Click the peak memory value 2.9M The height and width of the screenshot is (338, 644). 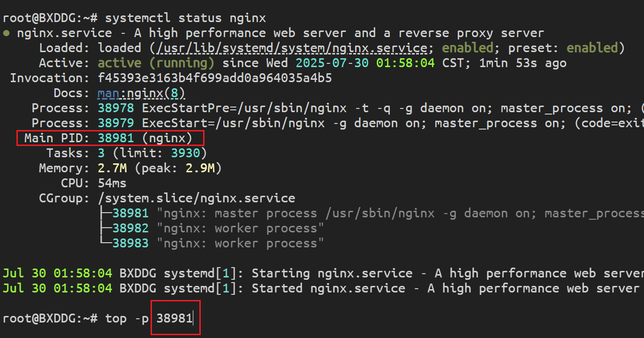[200, 168]
